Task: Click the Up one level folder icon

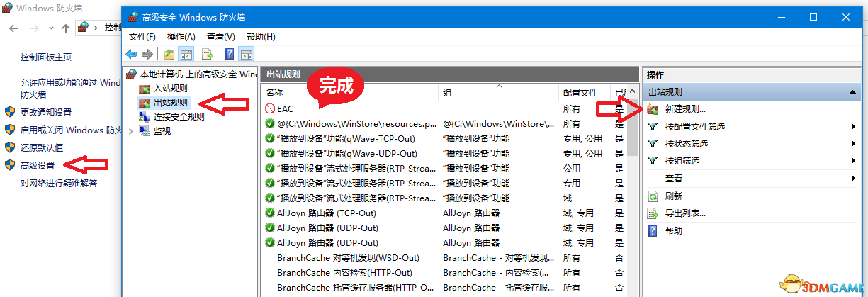Action: point(169,54)
